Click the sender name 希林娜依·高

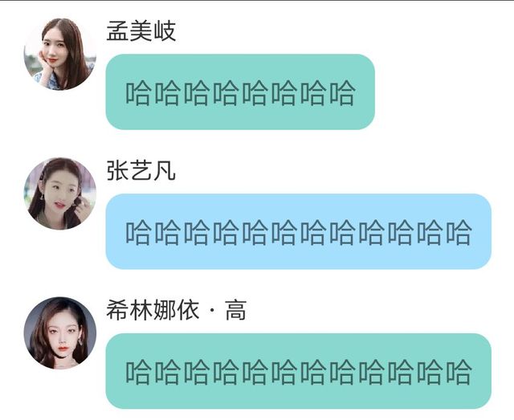(x=177, y=310)
